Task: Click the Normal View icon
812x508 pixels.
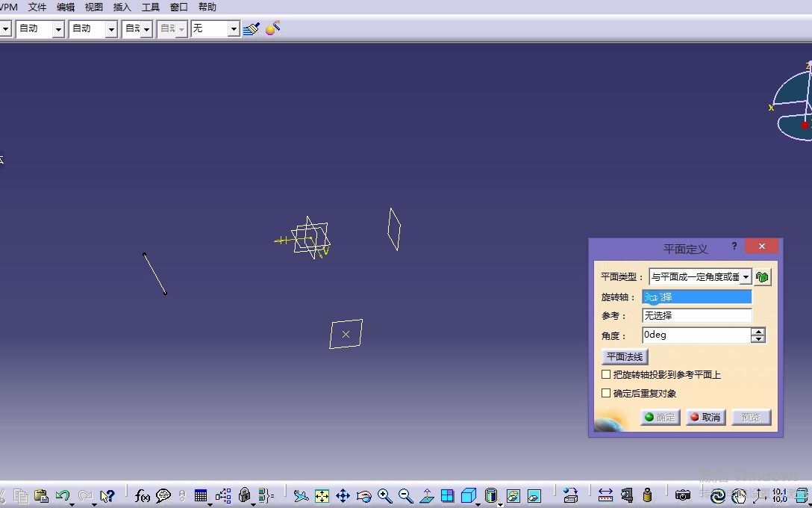Action: click(427, 496)
